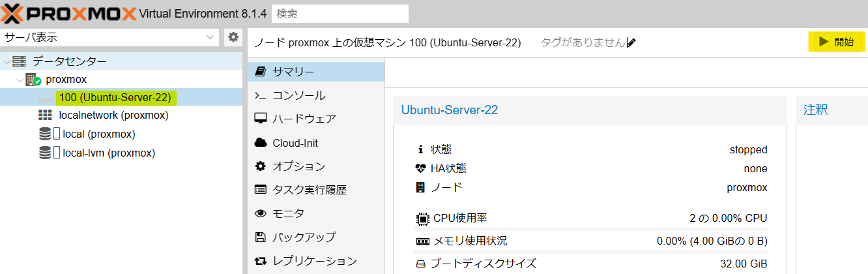Click the HA状態 heartbeat icon
868x274 pixels.
click(420, 168)
